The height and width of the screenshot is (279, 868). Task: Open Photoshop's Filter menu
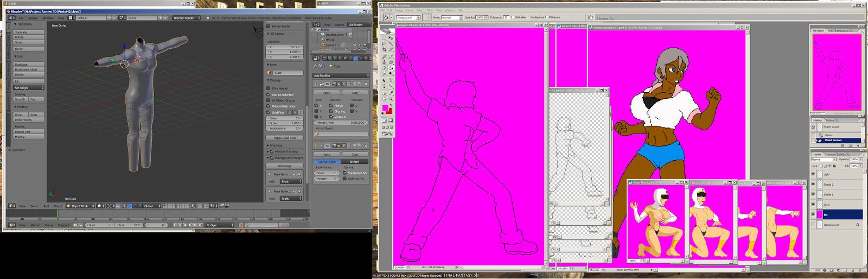point(430,10)
